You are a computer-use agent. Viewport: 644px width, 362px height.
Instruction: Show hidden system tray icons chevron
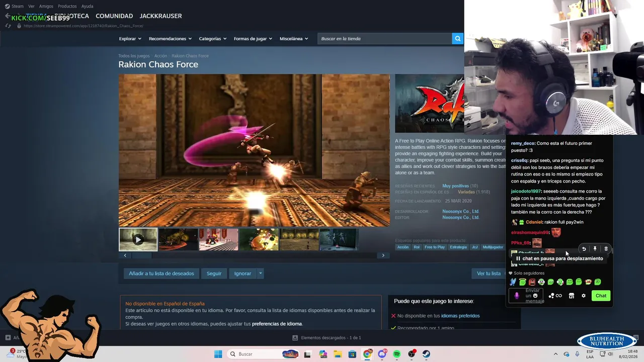(x=557, y=354)
